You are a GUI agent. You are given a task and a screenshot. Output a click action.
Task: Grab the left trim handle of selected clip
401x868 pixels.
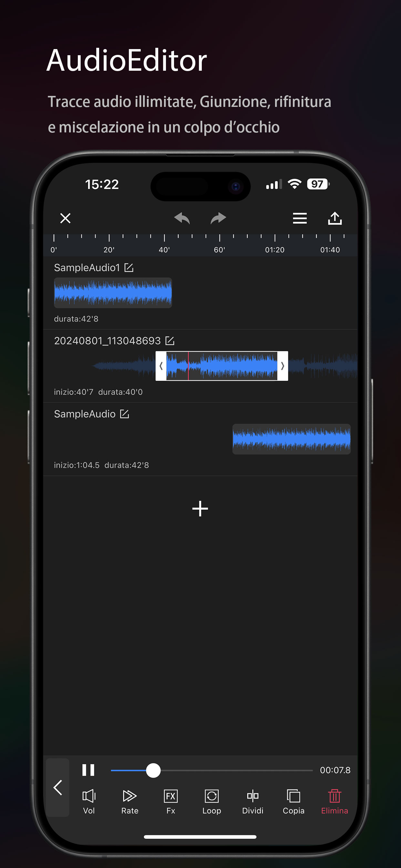click(161, 366)
